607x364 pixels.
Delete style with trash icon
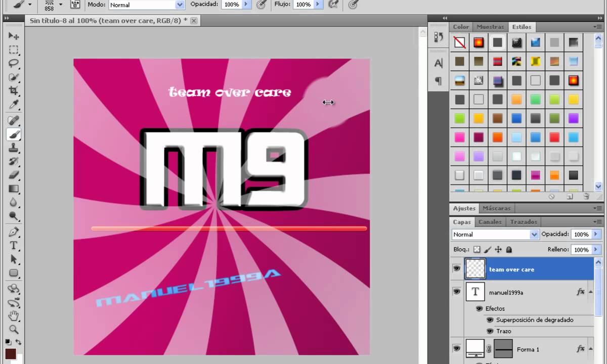(x=586, y=197)
